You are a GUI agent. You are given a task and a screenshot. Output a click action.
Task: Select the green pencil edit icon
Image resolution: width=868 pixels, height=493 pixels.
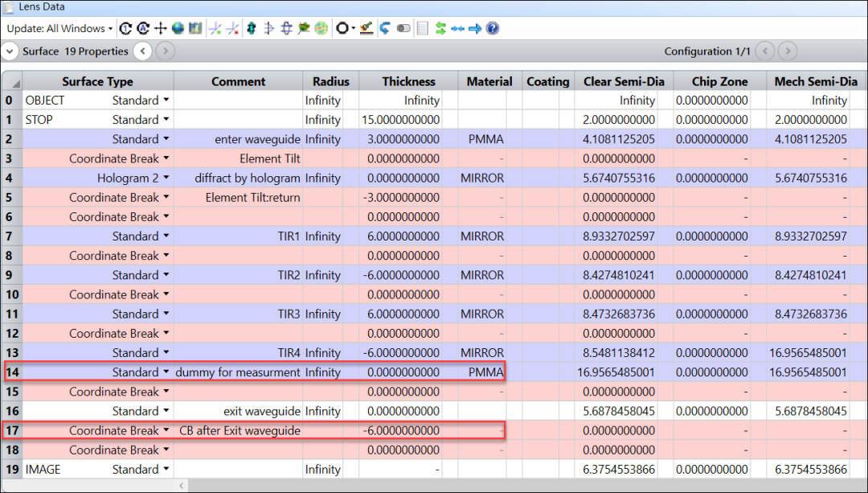(x=366, y=28)
